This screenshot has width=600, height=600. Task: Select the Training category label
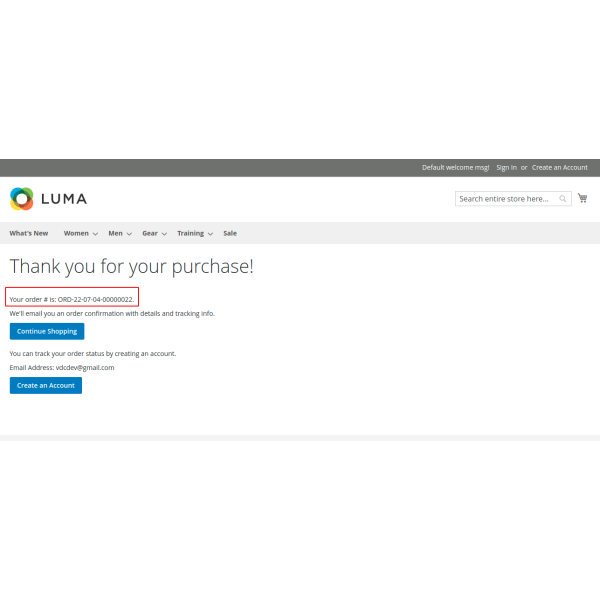(190, 233)
